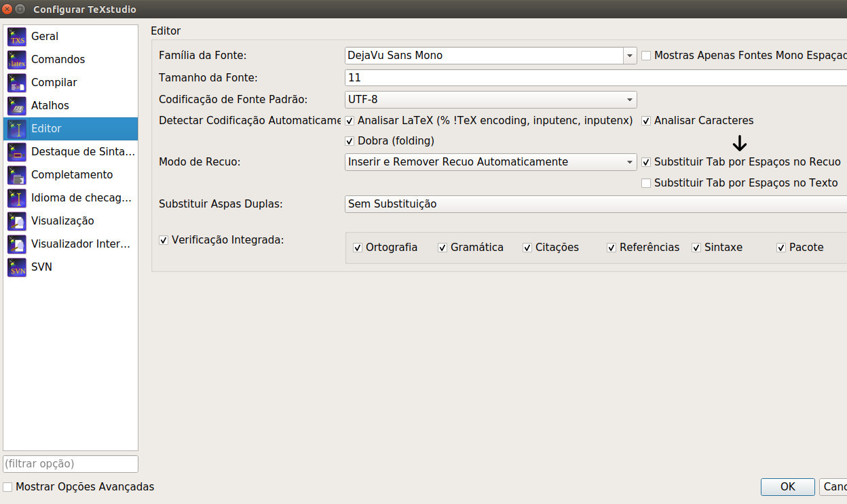Open the Comandos settings icon
The width and height of the screenshot is (847, 504).
17,60
